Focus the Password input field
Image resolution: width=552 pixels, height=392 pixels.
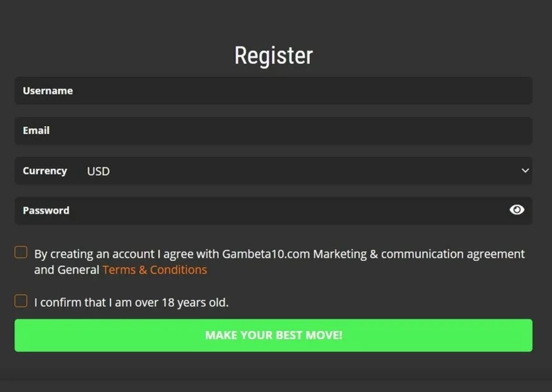[273, 211]
